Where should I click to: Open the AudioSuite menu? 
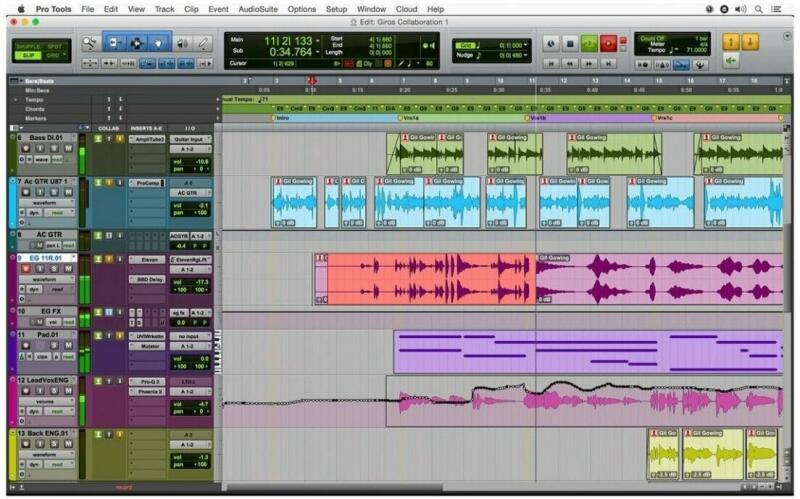(258, 9)
